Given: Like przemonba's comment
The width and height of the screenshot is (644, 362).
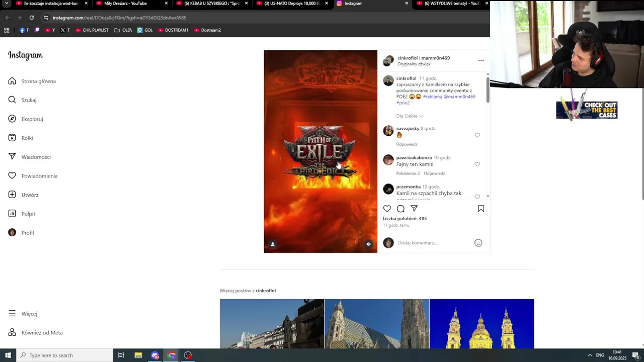Looking at the screenshot, I should pyautogui.click(x=477, y=197).
